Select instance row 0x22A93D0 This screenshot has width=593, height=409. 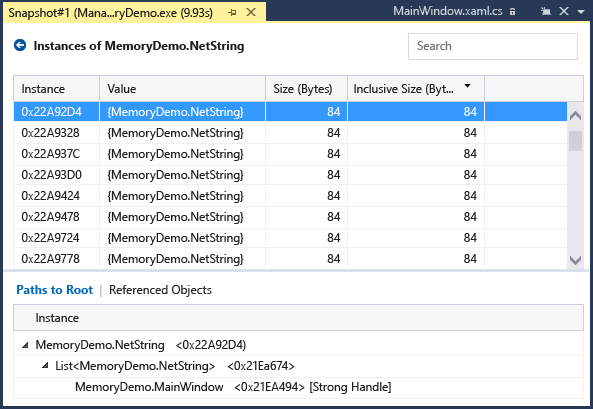pos(290,175)
